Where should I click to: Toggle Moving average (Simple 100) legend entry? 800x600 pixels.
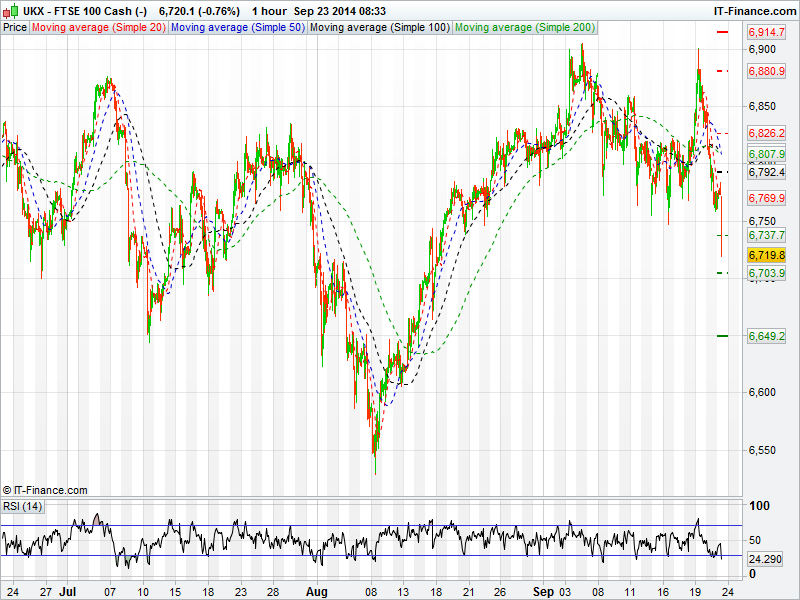coord(379,27)
